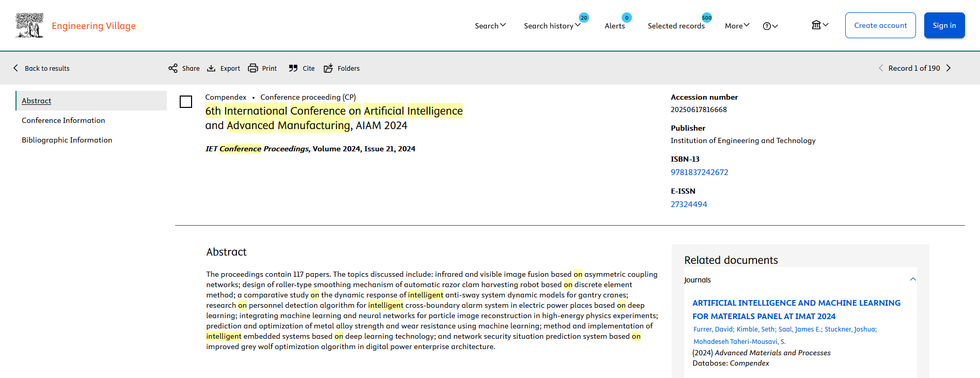The width and height of the screenshot is (980, 378).
Task: Open the help question mark icon
Action: click(767, 26)
